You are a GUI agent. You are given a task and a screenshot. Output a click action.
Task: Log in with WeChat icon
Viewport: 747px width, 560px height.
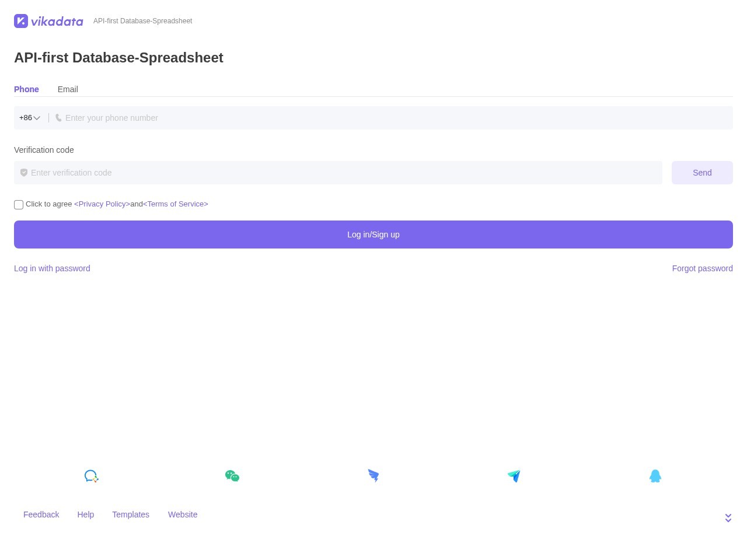(x=232, y=476)
